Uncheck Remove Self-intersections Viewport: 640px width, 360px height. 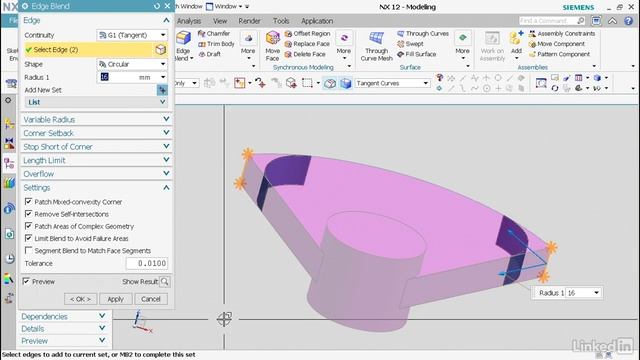(28, 213)
